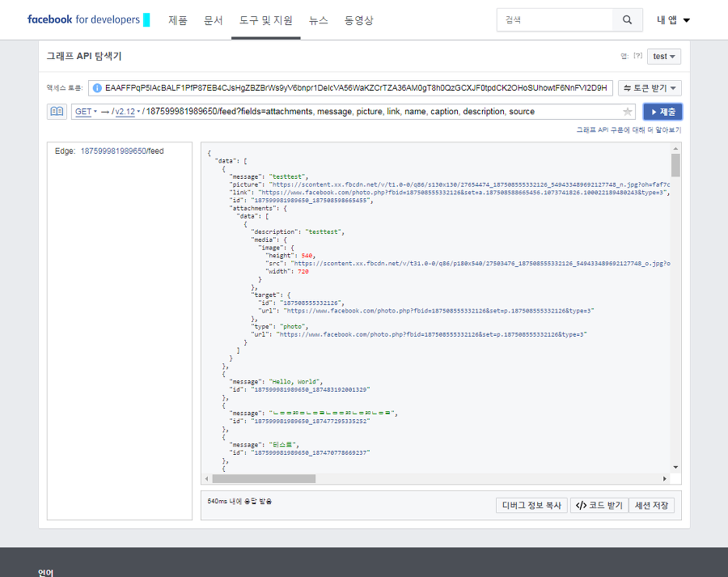Viewport: 728px width, 577px height.
Task: Submit request with 제출 button
Action: (662, 112)
